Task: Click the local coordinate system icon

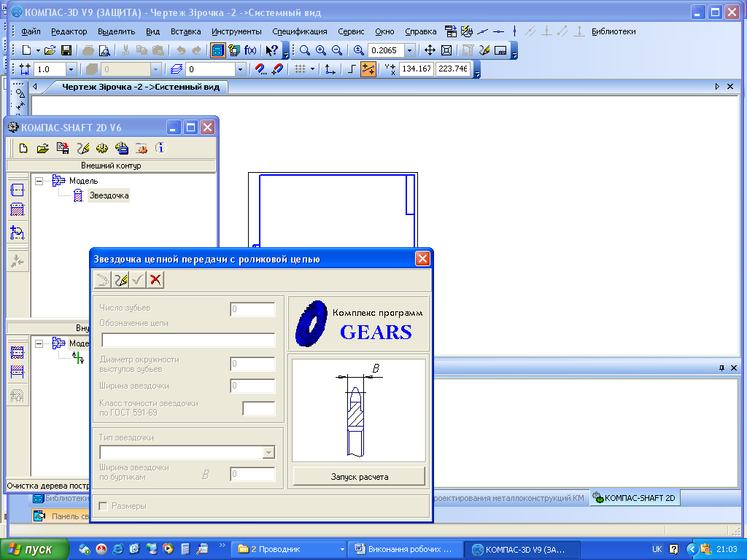Action: [x=330, y=69]
